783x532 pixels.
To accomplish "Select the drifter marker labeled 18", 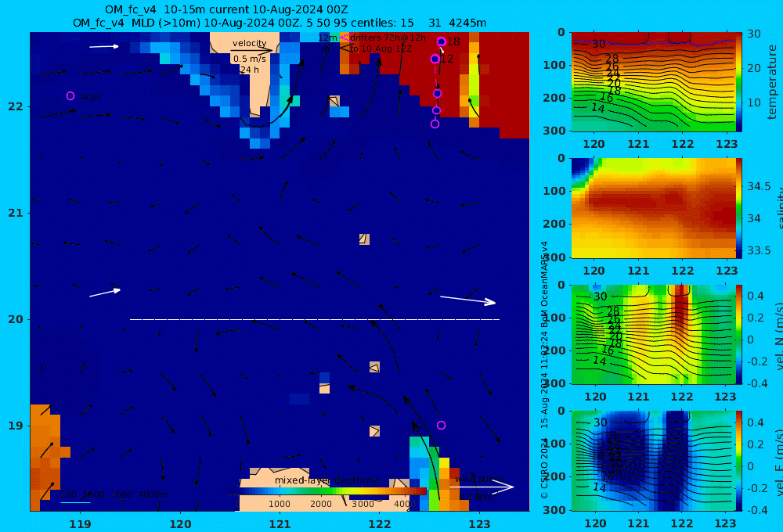I will 442,41.
